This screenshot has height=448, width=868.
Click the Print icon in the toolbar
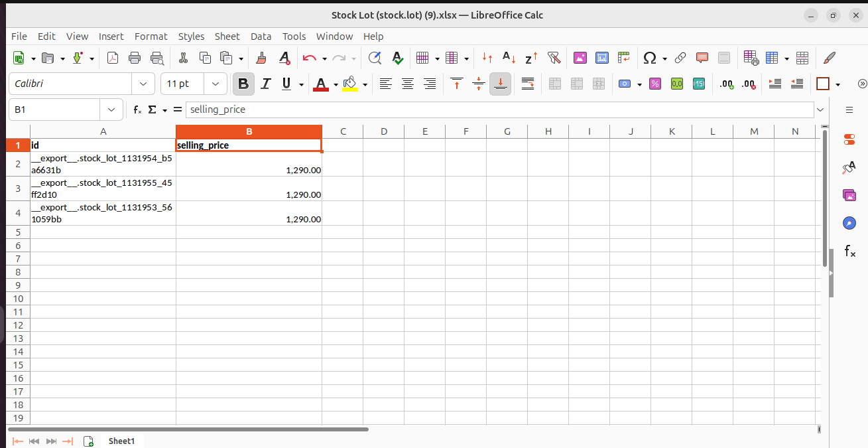(x=135, y=58)
